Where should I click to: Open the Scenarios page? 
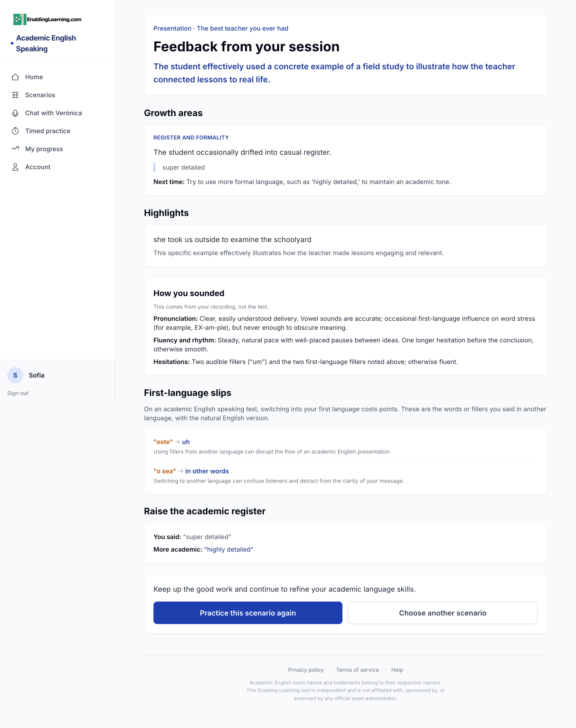(57, 95)
